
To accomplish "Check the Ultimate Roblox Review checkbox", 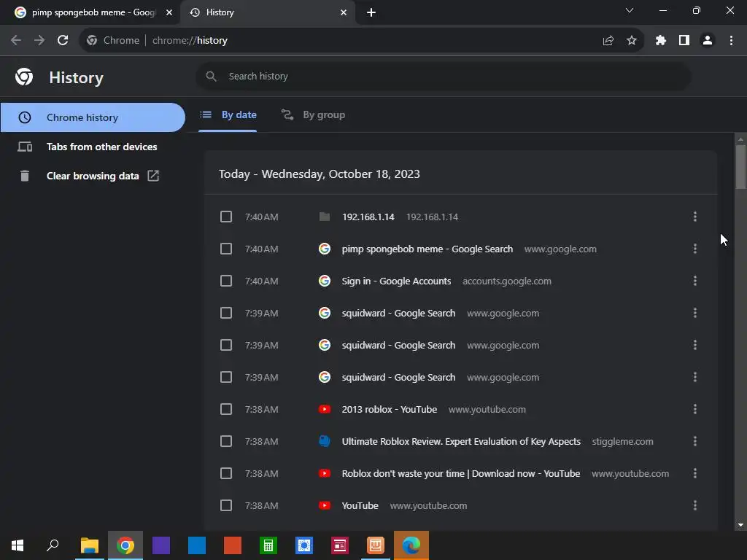I will click(x=226, y=441).
